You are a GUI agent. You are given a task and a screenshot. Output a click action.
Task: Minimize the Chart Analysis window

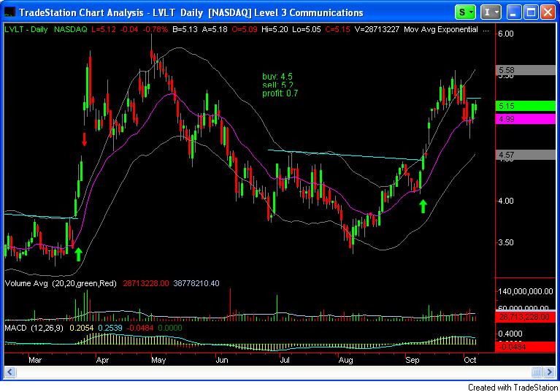513,12
